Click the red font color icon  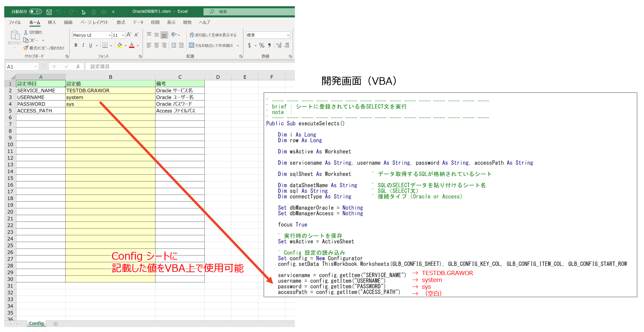132,45
